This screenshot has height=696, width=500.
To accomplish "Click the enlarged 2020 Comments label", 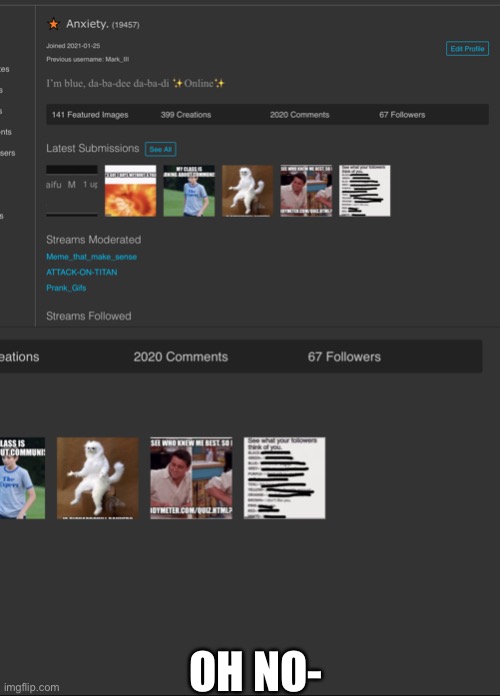I will (x=181, y=357).
